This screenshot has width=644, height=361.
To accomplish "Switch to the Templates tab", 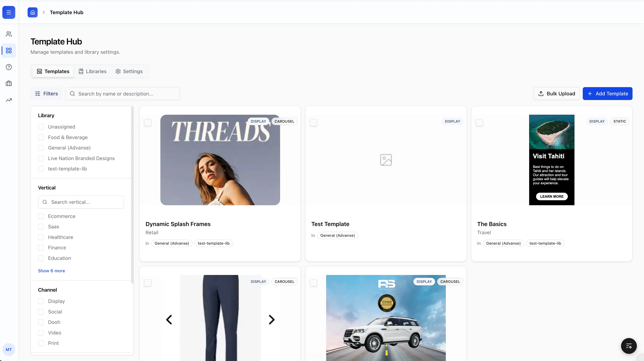I will pyautogui.click(x=53, y=72).
